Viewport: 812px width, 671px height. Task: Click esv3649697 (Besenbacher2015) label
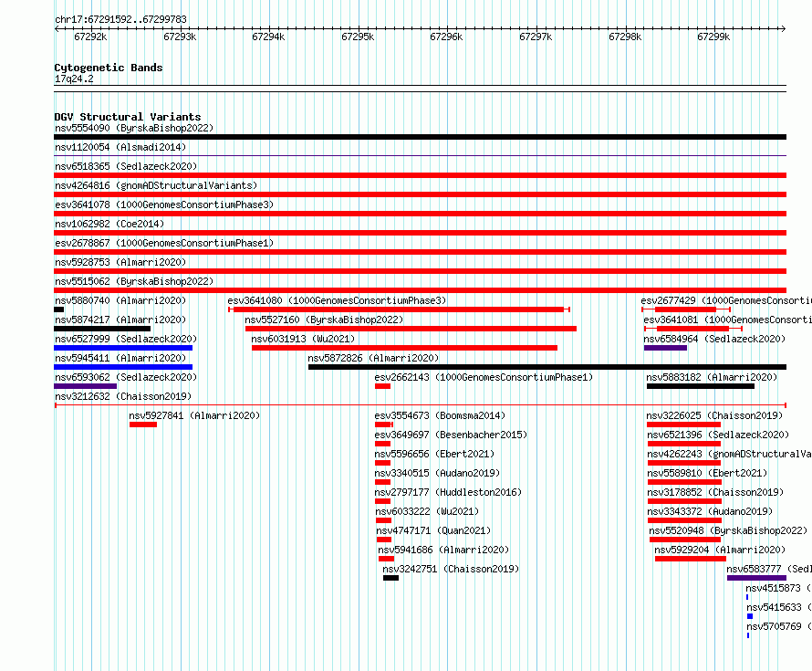[x=451, y=435]
